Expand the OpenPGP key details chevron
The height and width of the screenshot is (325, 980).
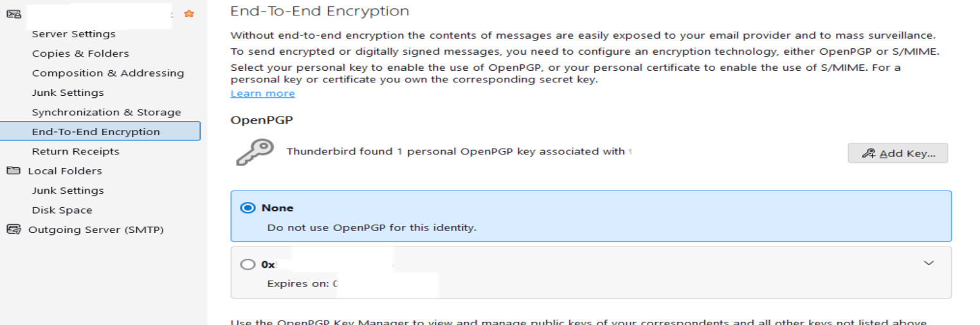tap(929, 263)
